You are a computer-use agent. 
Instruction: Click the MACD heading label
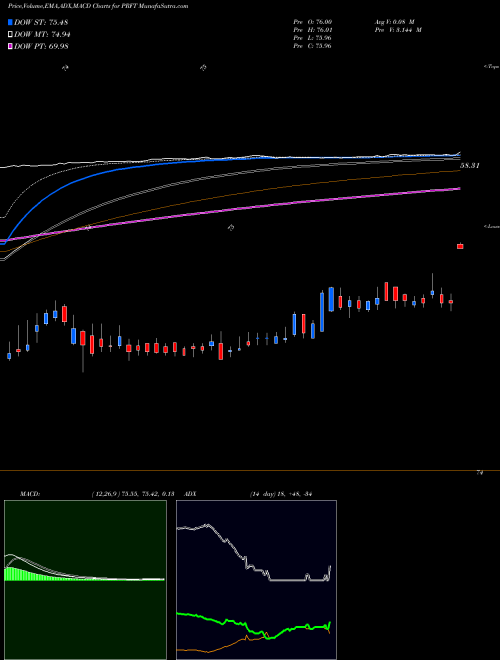[30, 494]
